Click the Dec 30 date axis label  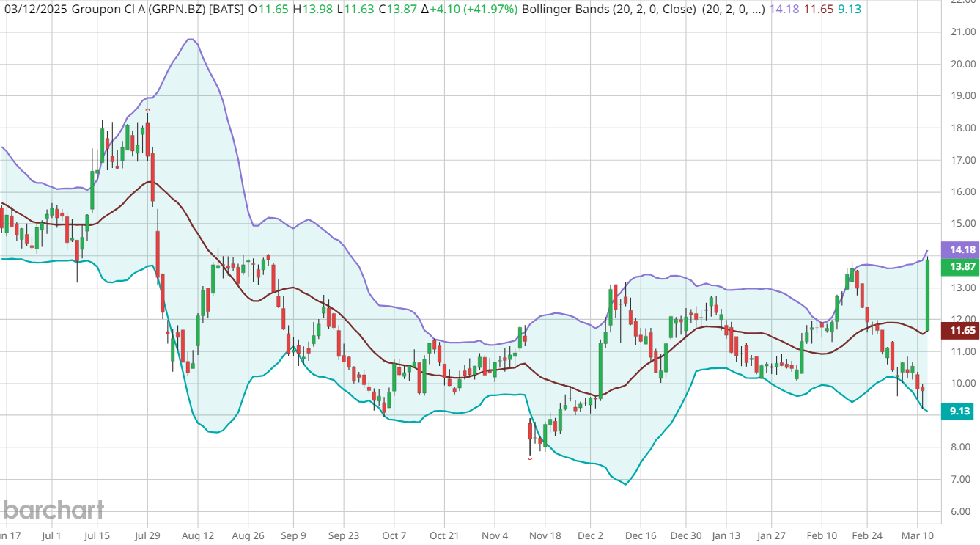(687, 536)
